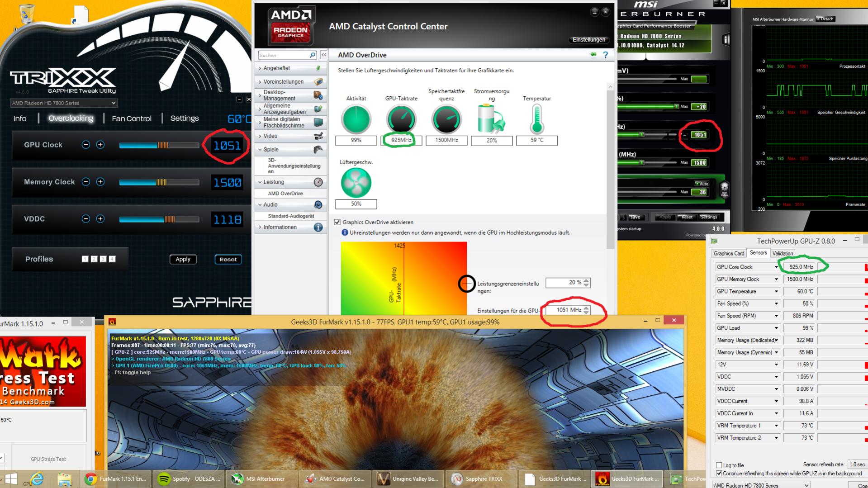Open MSI Afterburner info 'i' side button
The image size is (868, 488).
[726, 39]
